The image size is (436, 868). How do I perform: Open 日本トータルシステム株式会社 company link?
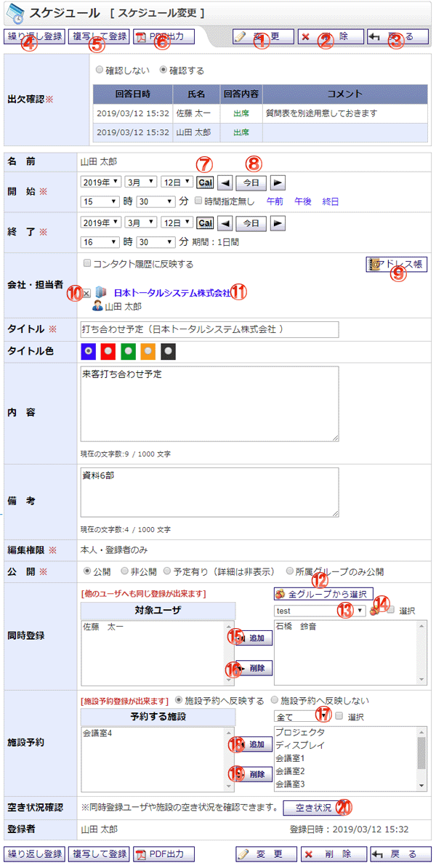pos(171,293)
